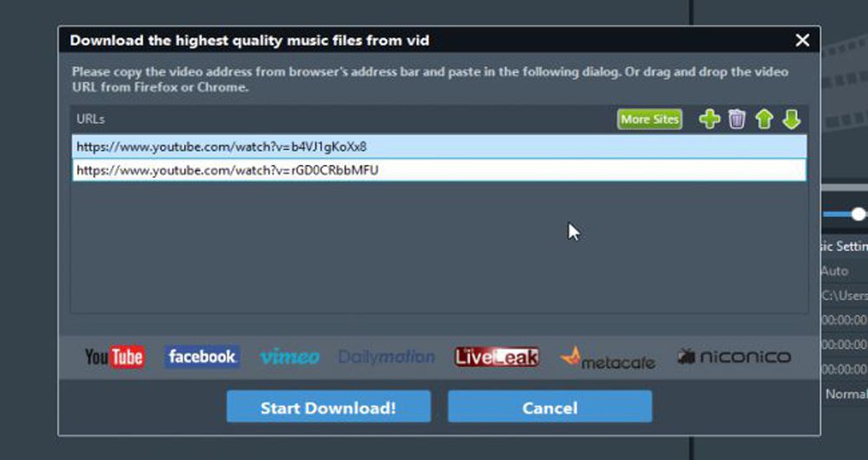This screenshot has width=868, height=460.
Task: Click the URLs column header
Action: click(91, 119)
